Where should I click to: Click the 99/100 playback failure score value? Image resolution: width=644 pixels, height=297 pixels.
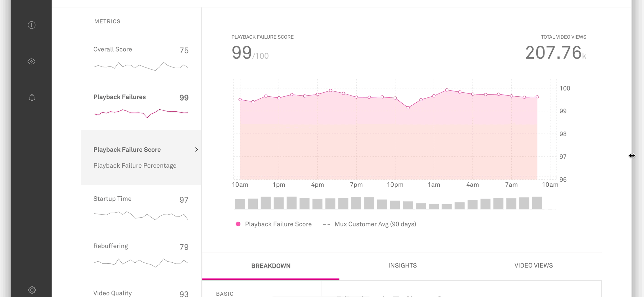tap(250, 53)
